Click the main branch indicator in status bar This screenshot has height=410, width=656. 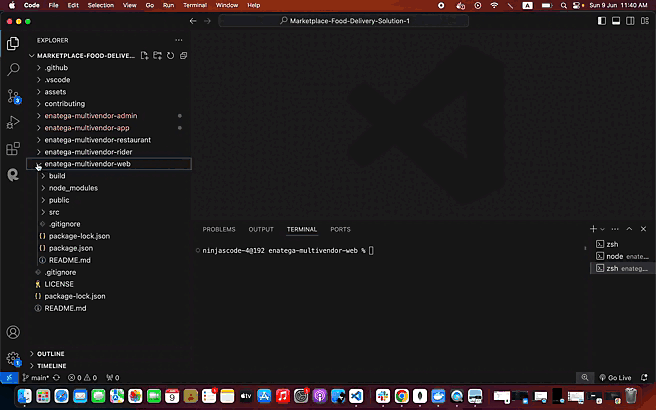coord(36,378)
